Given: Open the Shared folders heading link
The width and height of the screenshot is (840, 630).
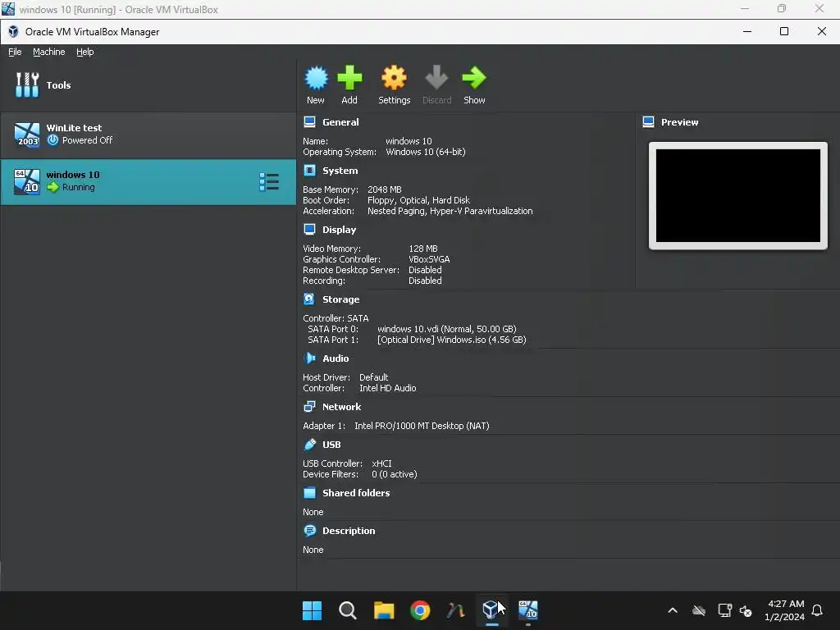Looking at the screenshot, I should [x=356, y=493].
